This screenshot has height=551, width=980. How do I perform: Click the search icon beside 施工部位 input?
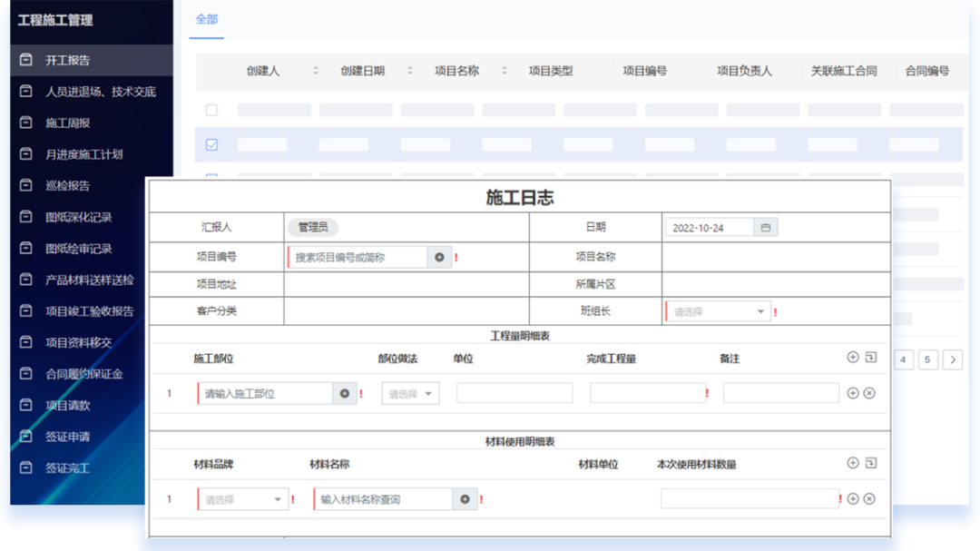tap(345, 393)
